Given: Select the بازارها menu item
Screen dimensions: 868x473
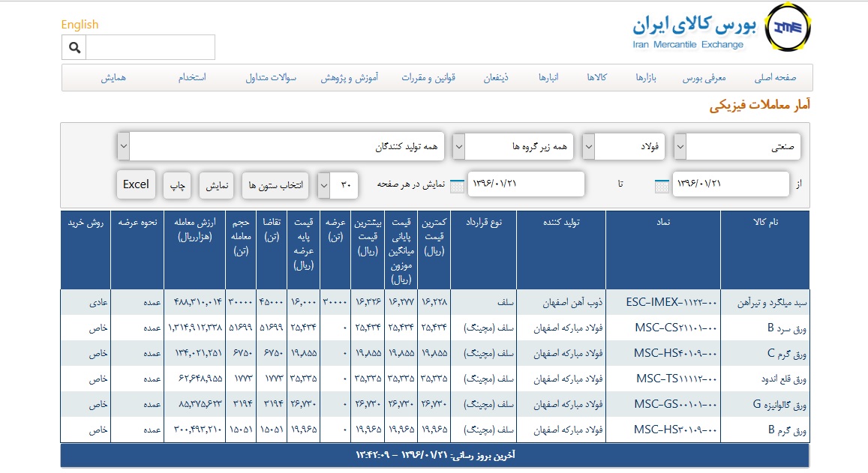Looking at the screenshot, I should pos(646,78).
